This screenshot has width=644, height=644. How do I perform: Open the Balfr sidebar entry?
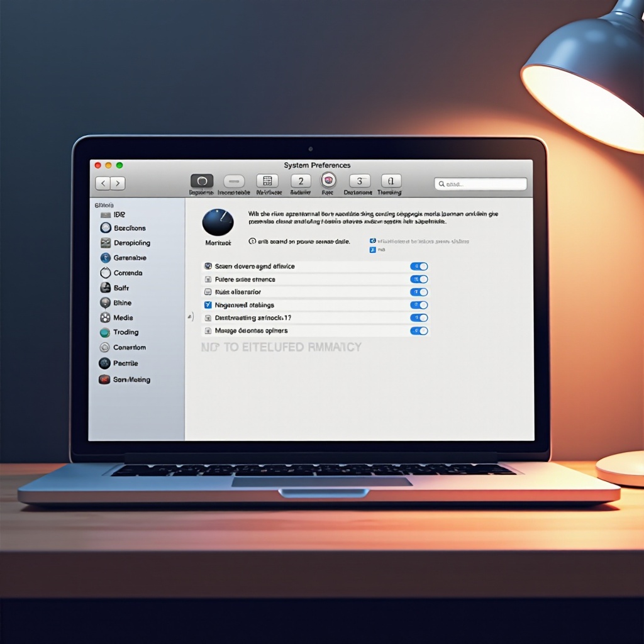(x=114, y=287)
